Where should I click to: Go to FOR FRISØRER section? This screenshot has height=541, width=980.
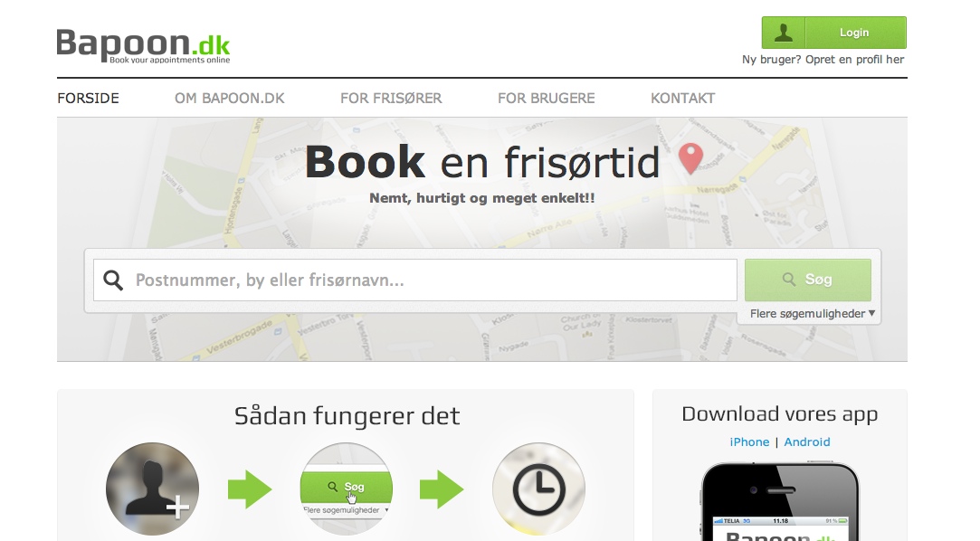391,98
